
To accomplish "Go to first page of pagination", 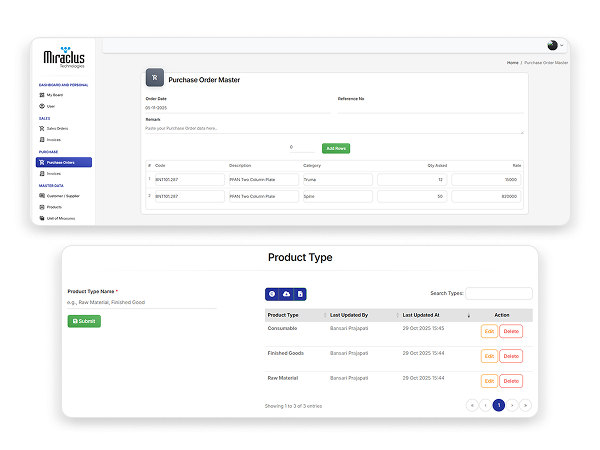I will pyautogui.click(x=472, y=405).
